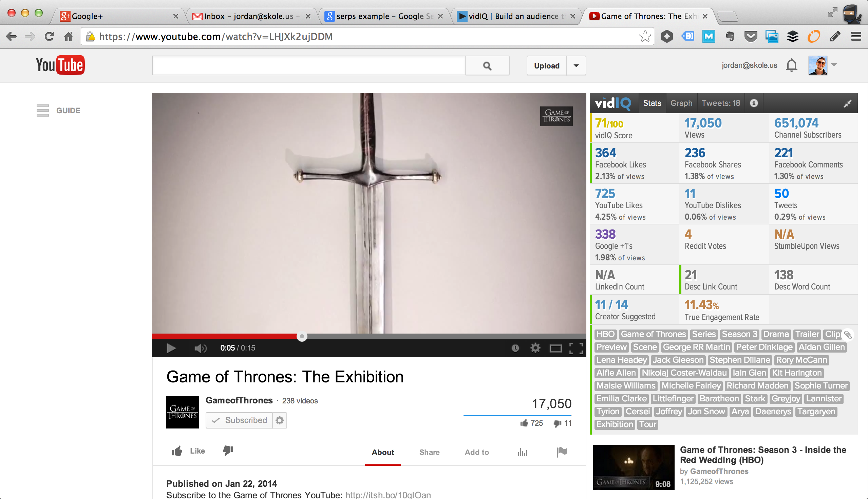Mute the video volume
The height and width of the screenshot is (499, 868).
click(200, 348)
